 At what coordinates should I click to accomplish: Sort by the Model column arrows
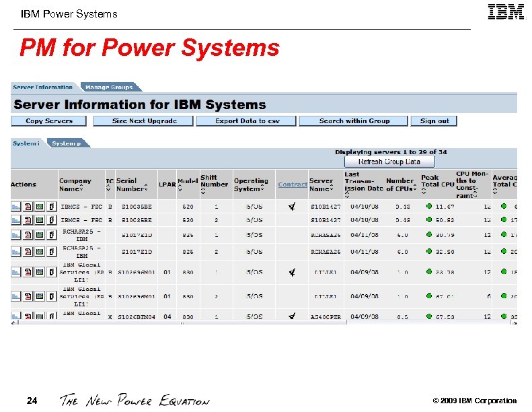pyautogui.click(x=180, y=188)
